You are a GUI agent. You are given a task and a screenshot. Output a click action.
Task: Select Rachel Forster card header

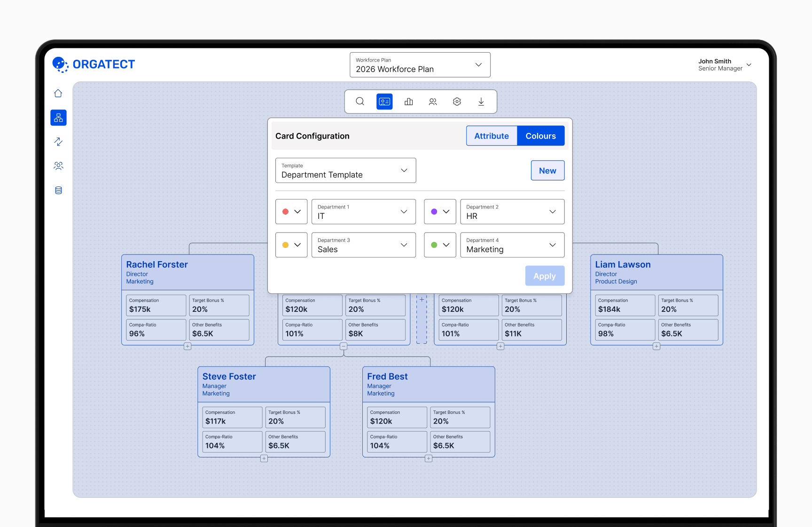[x=188, y=272]
